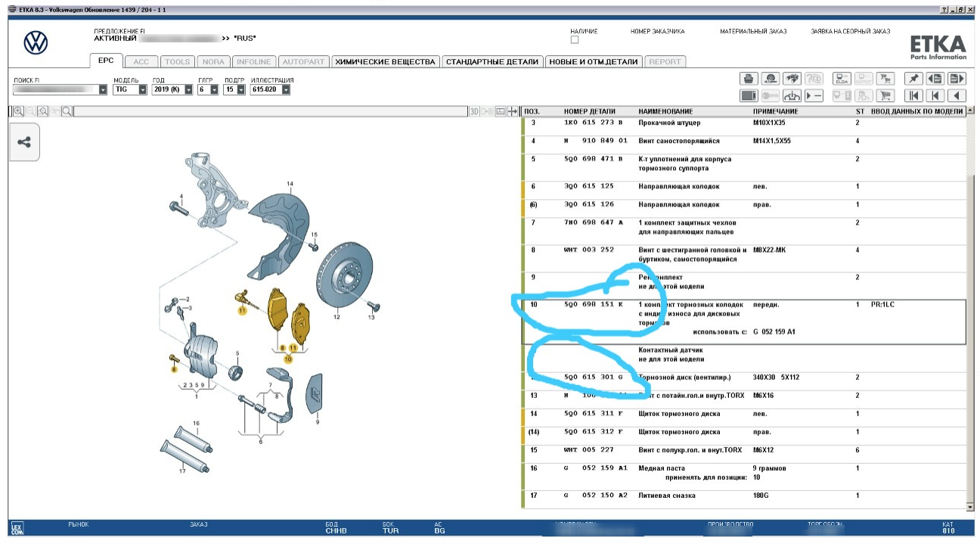Select row 'Прокачной штуцер'

[x=744, y=126]
